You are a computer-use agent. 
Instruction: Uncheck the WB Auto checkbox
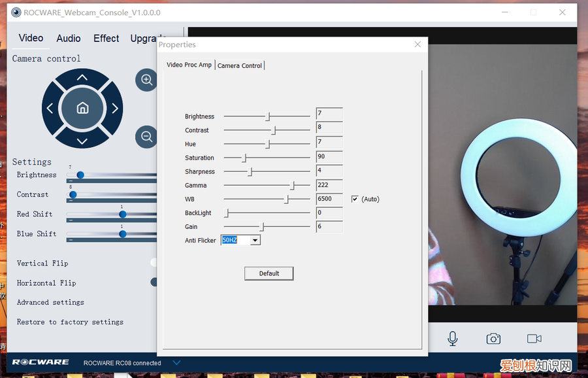[x=355, y=199]
